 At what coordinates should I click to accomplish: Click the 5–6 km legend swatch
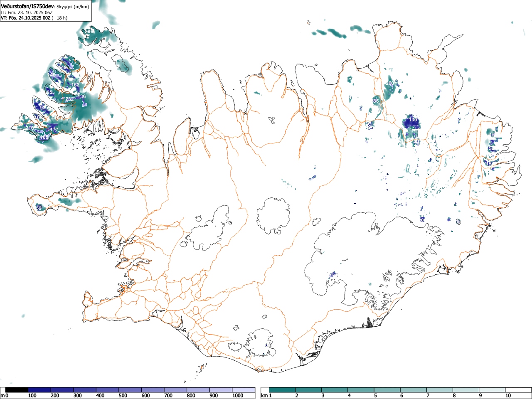coord(387,390)
